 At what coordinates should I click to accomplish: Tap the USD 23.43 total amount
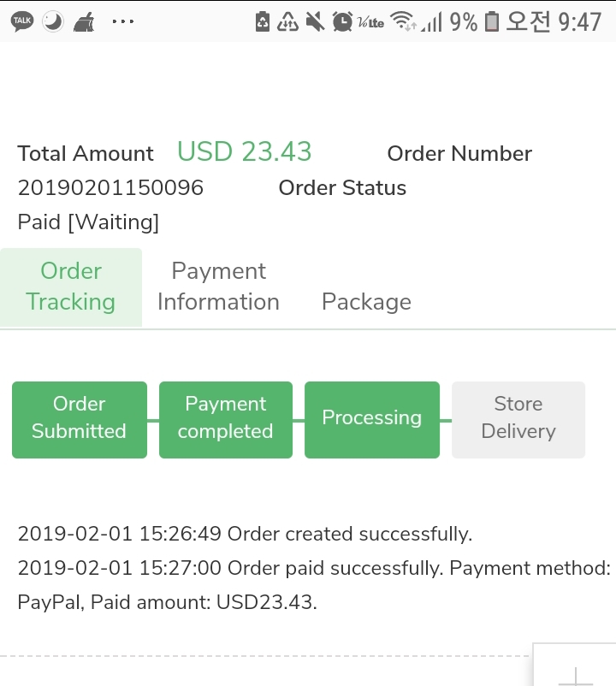click(x=244, y=152)
